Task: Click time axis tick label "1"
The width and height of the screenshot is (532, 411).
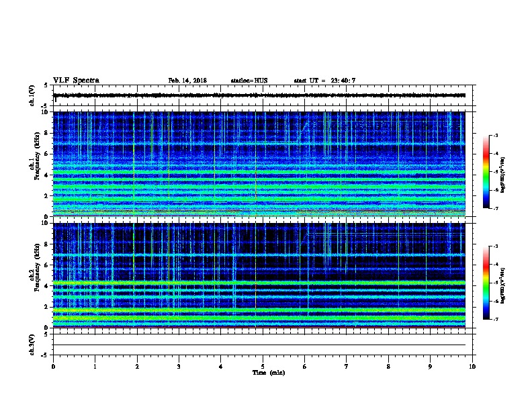Action: point(95,367)
